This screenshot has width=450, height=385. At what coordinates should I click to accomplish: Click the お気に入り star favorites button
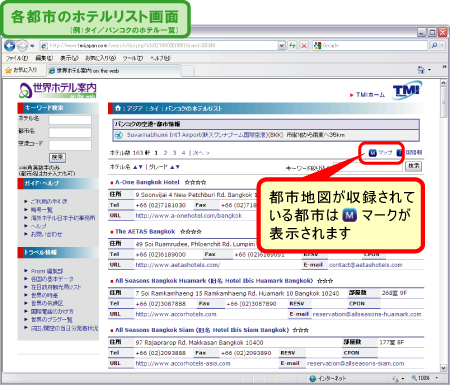[x=21, y=70]
